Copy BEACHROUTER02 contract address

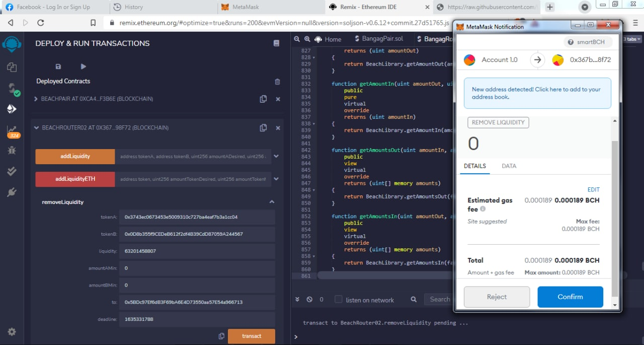point(263,128)
